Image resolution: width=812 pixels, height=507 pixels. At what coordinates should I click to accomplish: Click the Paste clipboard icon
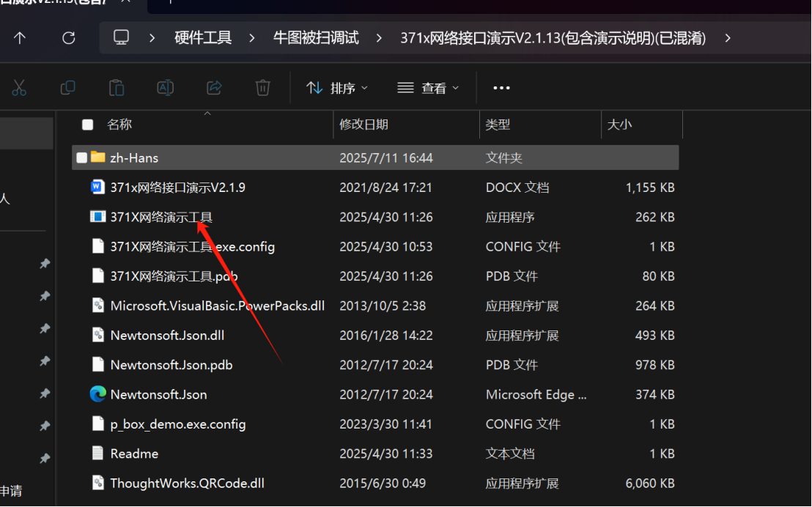pyautogui.click(x=117, y=87)
